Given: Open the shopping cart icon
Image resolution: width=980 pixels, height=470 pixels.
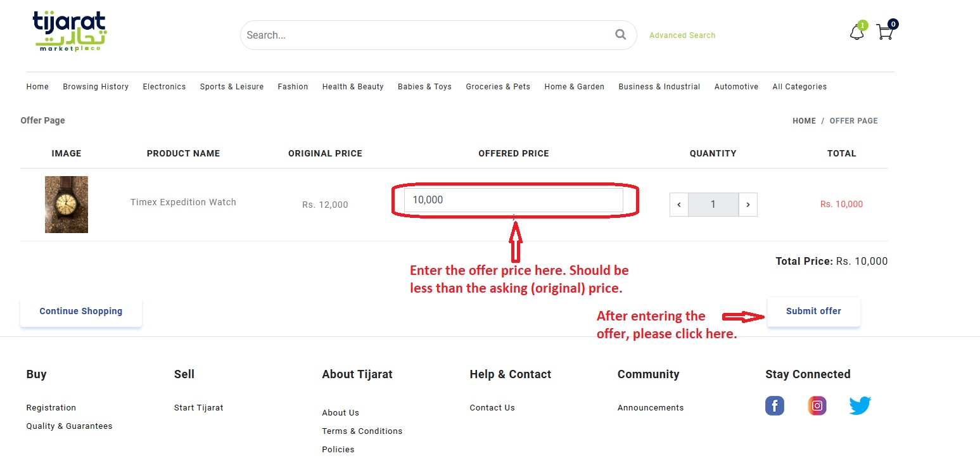Looking at the screenshot, I should click(885, 32).
